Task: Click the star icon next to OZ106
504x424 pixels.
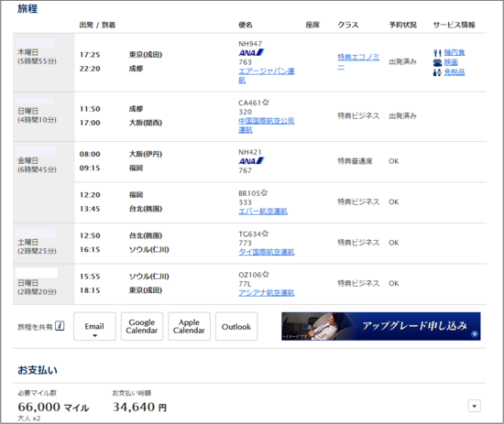Action: pos(266,275)
